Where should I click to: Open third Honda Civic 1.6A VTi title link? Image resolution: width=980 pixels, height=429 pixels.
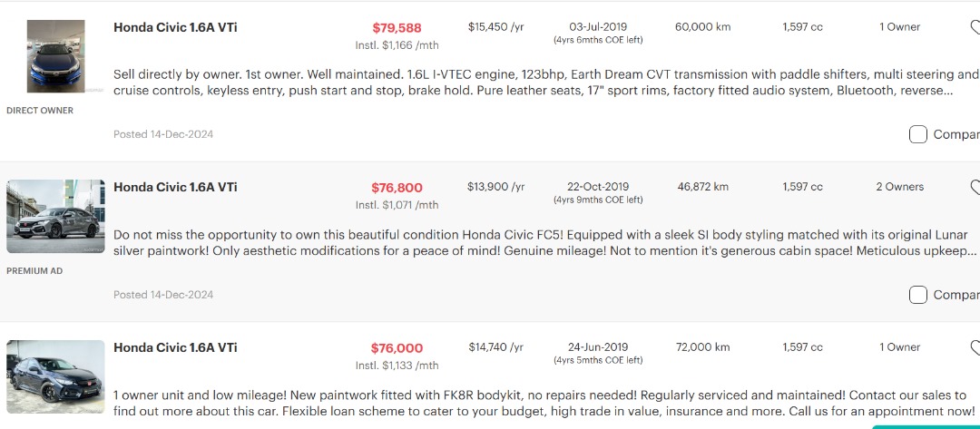175,347
